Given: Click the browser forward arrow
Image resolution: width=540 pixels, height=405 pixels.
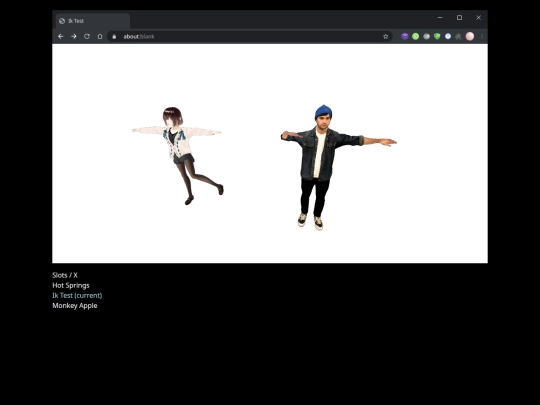Looking at the screenshot, I should pyautogui.click(x=74, y=36).
